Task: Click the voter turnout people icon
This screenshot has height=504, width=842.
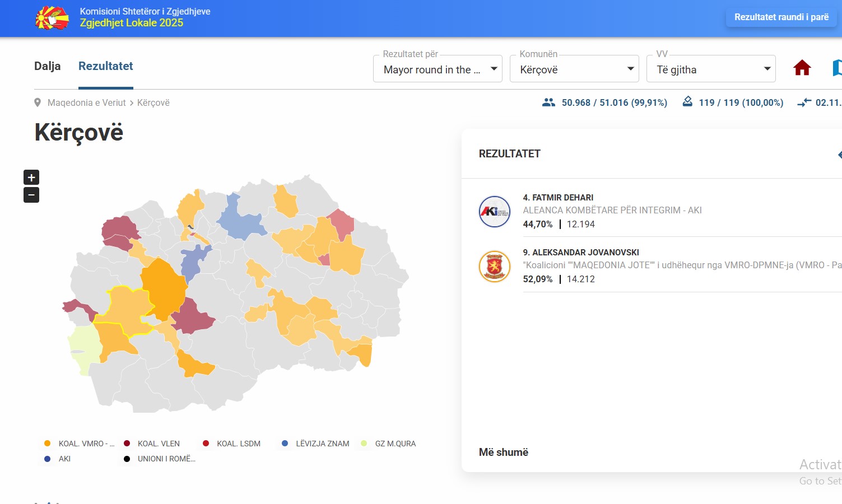Action: (x=548, y=102)
